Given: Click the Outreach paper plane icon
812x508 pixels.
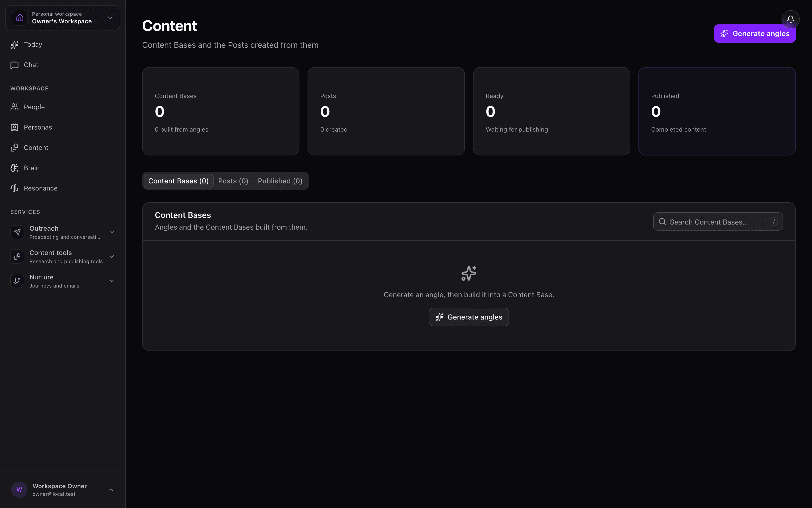Looking at the screenshot, I should (17, 232).
